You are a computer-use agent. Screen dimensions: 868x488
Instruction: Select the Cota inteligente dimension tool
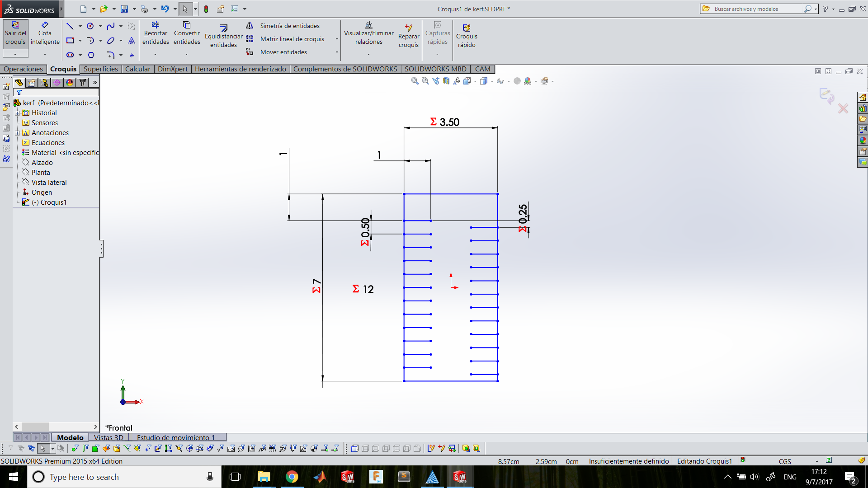coord(45,33)
